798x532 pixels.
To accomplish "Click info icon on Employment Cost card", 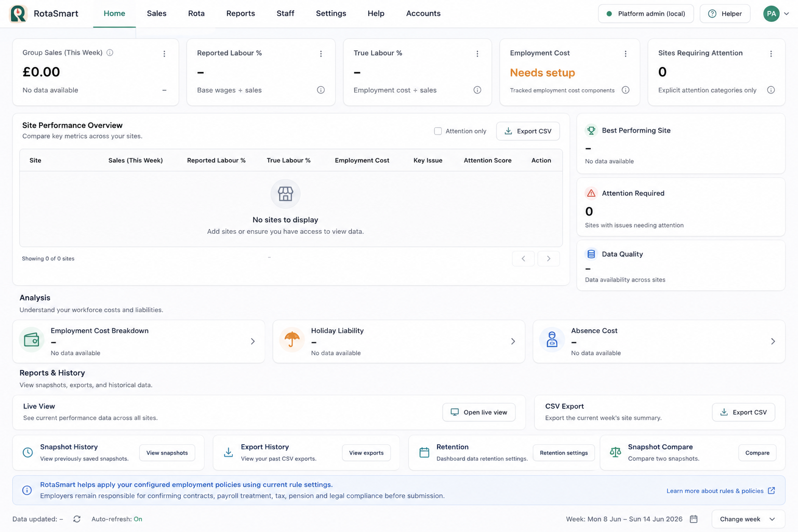I will coord(626,90).
